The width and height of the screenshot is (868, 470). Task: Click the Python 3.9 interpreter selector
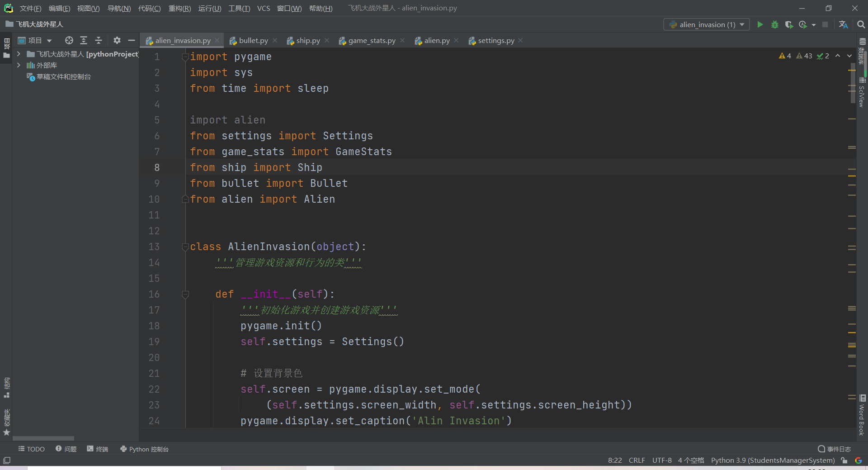773,460
